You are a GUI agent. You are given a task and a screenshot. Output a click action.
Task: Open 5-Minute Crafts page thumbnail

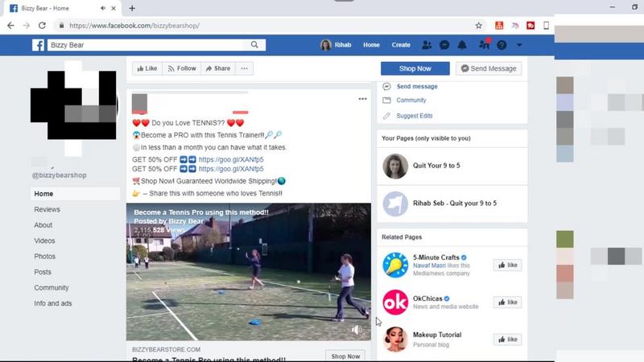(395, 265)
